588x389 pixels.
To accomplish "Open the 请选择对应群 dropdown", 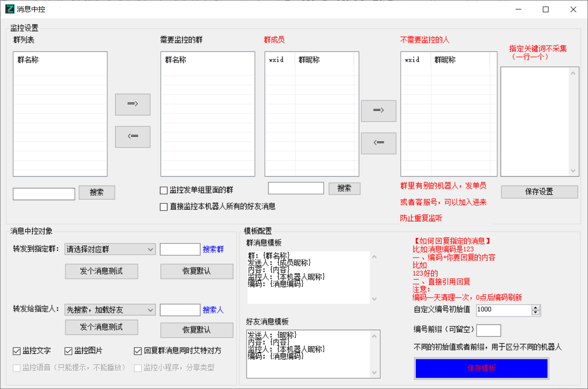I will pyautogui.click(x=110, y=249).
